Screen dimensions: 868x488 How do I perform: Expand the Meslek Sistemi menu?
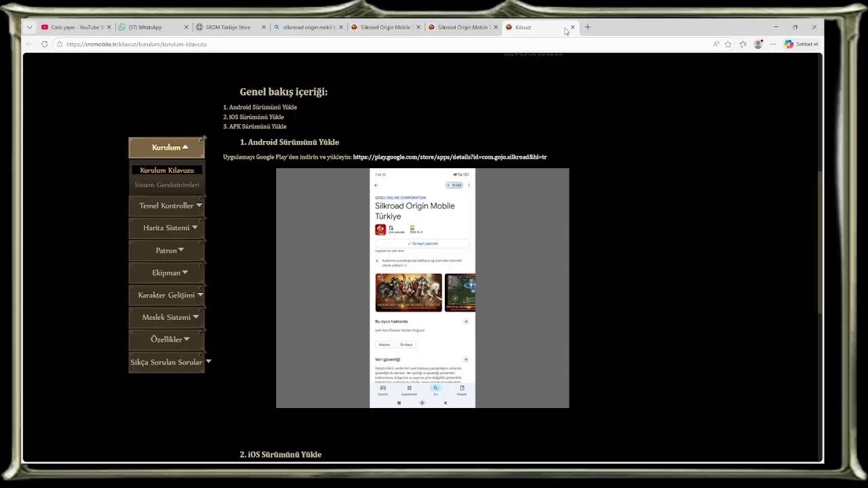point(167,317)
